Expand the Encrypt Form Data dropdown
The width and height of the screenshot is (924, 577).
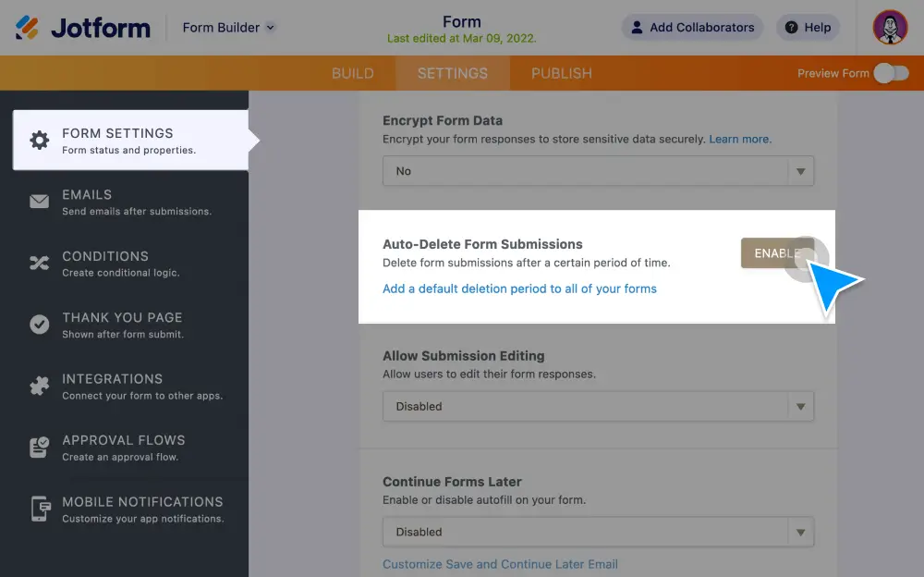tap(598, 171)
